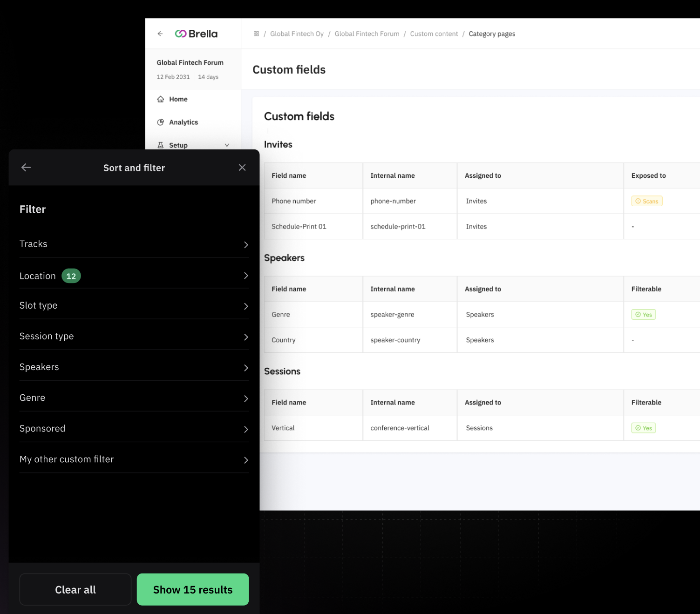Click the Brella logo
700x614 pixels.
[196, 34]
